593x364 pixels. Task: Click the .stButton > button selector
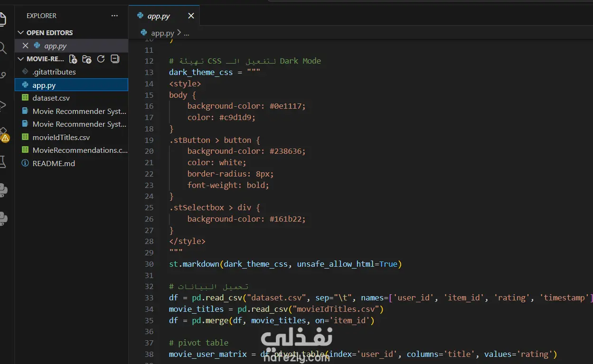tap(215, 140)
